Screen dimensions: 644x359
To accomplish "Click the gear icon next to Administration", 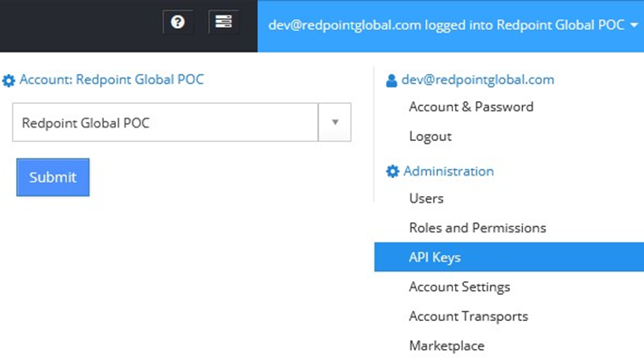I will coord(393,171).
